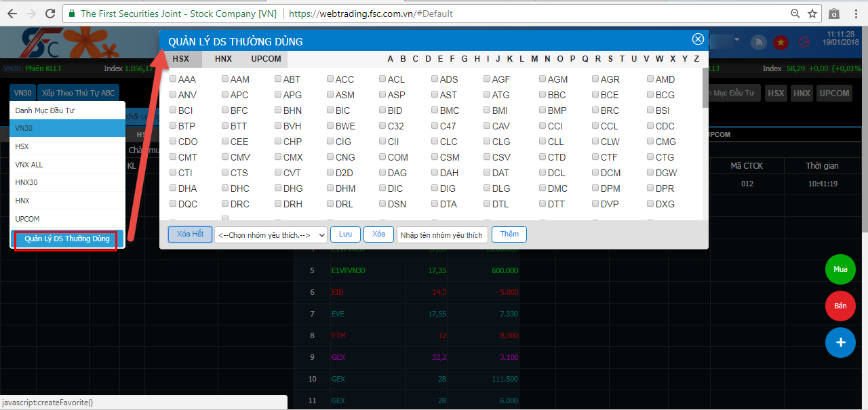The width and height of the screenshot is (868, 410).
Task: Click the Xóa Hết button
Action: 190,234
